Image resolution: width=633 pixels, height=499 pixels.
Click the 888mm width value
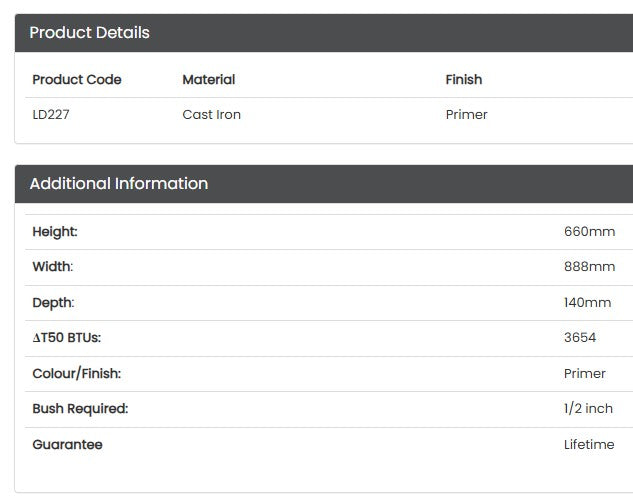pos(589,267)
